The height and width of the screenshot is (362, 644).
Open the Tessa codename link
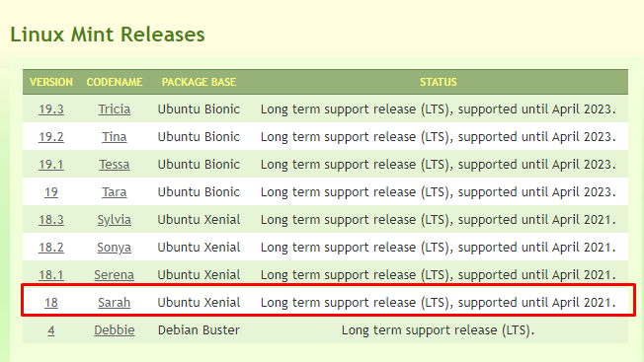pos(115,165)
